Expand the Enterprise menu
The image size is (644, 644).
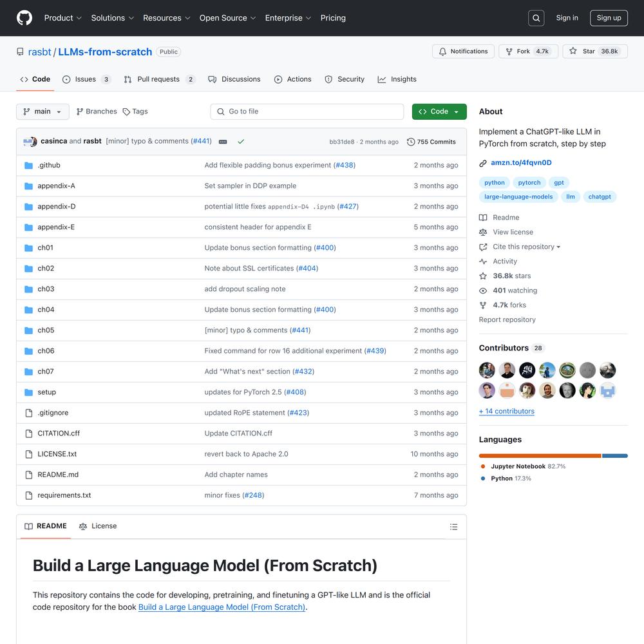(x=288, y=18)
